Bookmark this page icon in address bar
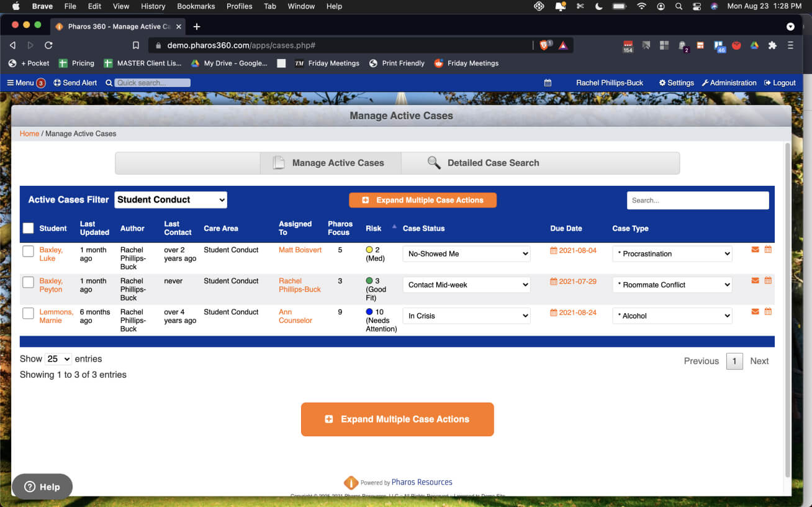This screenshot has height=507, width=812. coord(136,45)
